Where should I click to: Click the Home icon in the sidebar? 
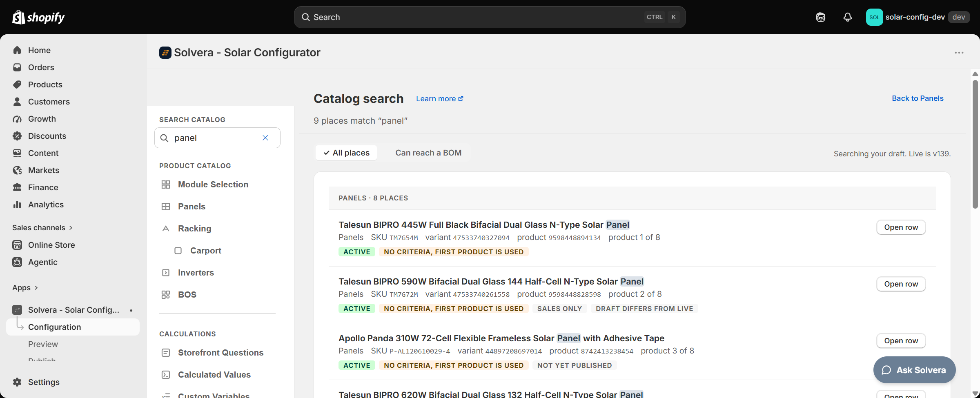click(17, 50)
